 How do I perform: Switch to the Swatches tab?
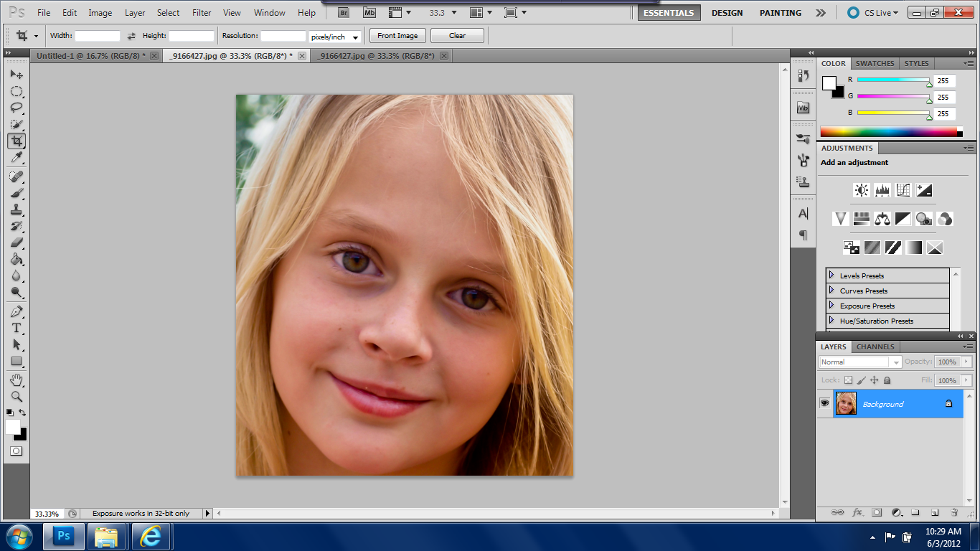coord(875,63)
